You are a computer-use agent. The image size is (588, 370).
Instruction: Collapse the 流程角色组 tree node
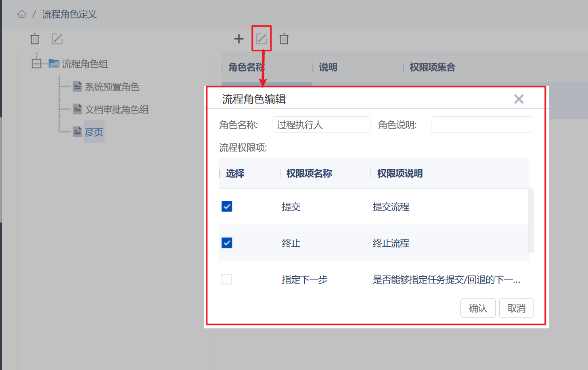pos(37,64)
